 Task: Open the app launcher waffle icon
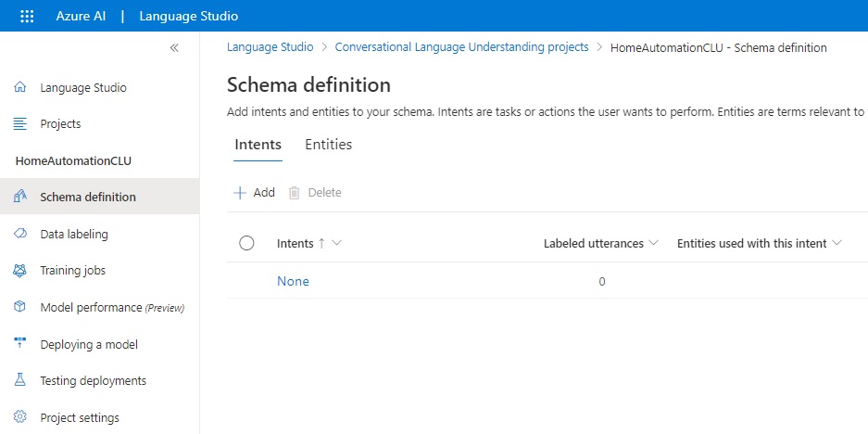[x=27, y=16]
